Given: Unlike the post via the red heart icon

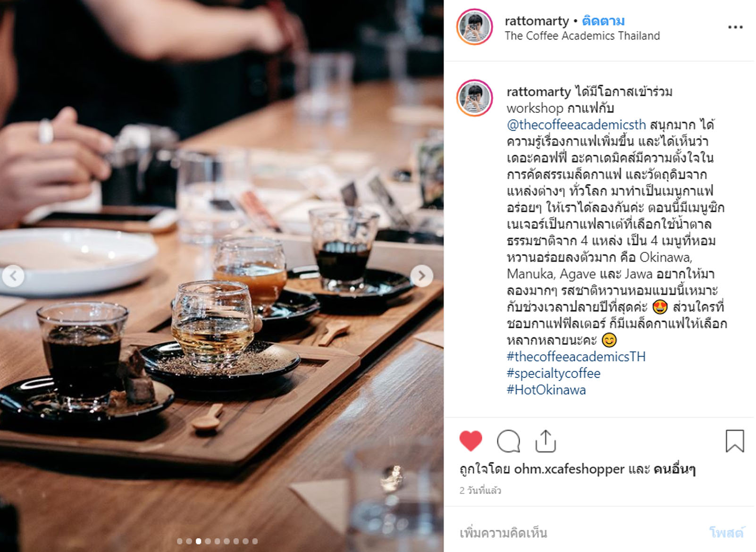Looking at the screenshot, I should (x=470, y=442).
